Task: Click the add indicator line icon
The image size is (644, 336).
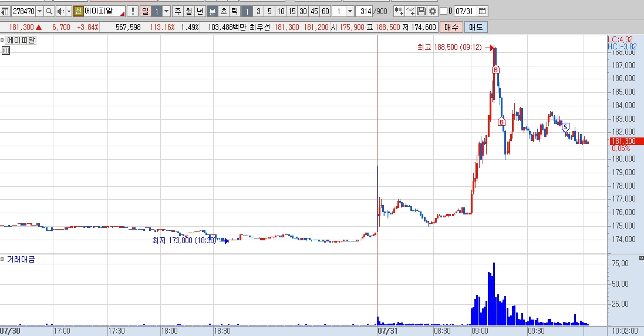Action: click(x=410, y=12)
